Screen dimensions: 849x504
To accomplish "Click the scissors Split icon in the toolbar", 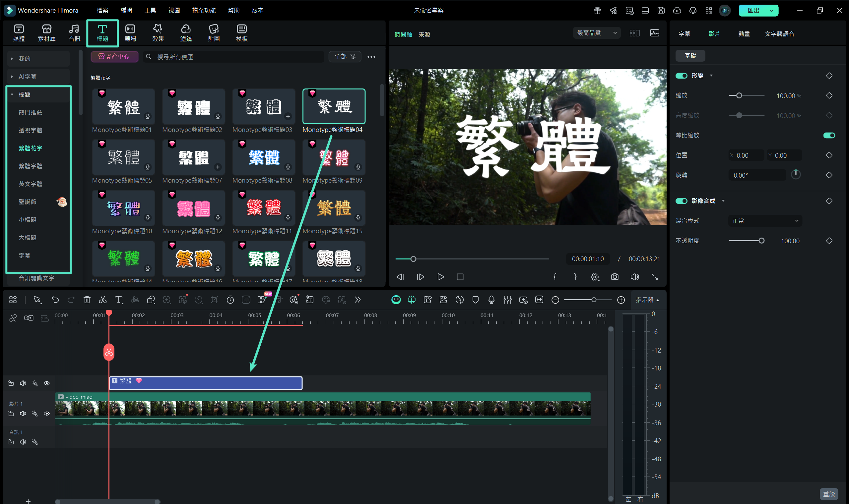I will coord(102,300).
